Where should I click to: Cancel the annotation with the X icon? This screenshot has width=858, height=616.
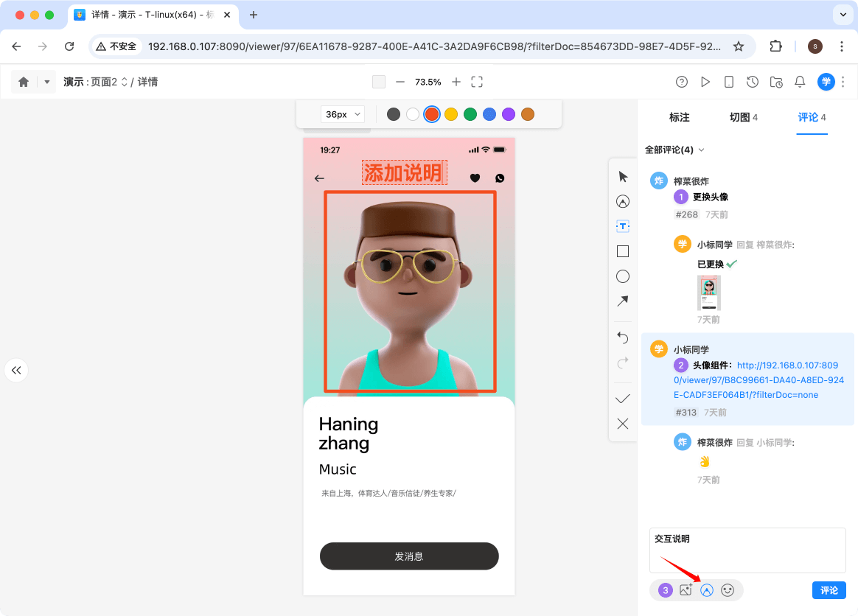point(622,423)
